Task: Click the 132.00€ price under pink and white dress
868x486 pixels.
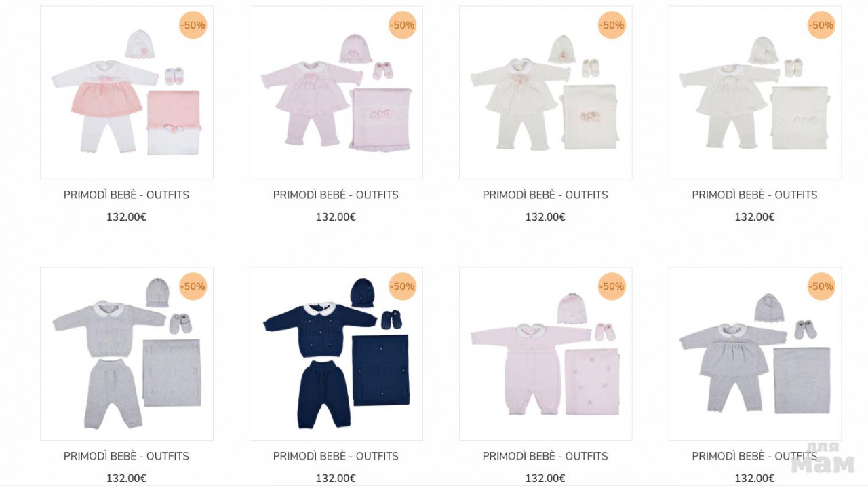Action: pos(126,217)
